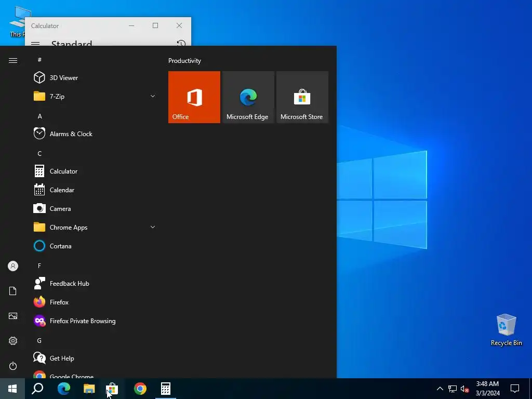This screenshot has height=399, width=532.
Task: Select the letter C section header
Action: click(x=39, y=153)
